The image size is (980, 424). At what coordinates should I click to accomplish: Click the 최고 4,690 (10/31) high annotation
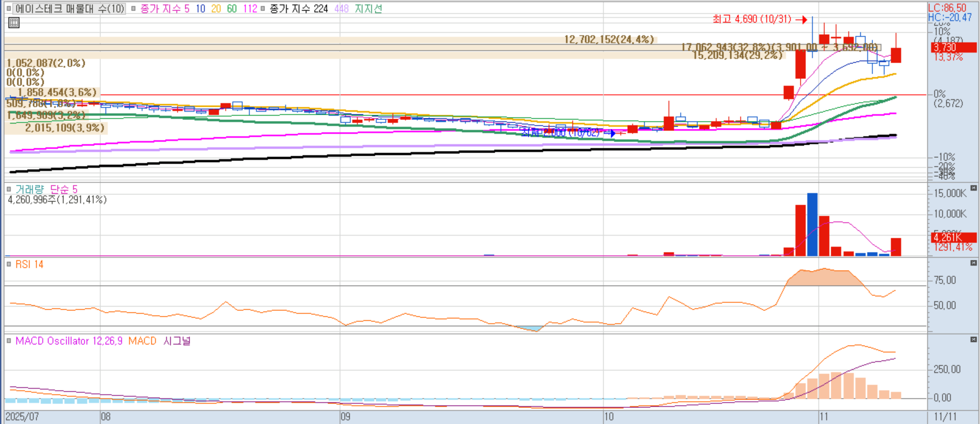click(752, 19)
